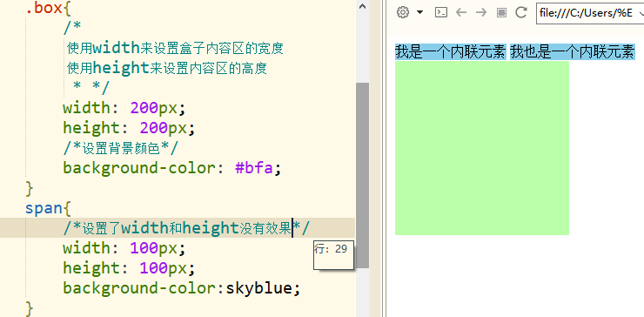Click the comment 设置了width和height没有效果
Image resolution: width=644 pixels, height=317 pixels.
(x=186, y=228)
